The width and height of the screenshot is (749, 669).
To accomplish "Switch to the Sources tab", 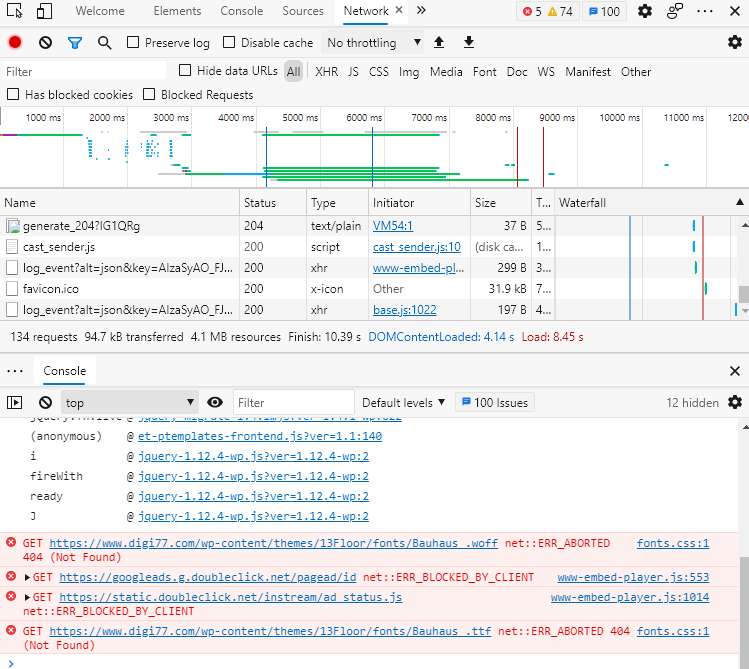I will click(302, 12).
